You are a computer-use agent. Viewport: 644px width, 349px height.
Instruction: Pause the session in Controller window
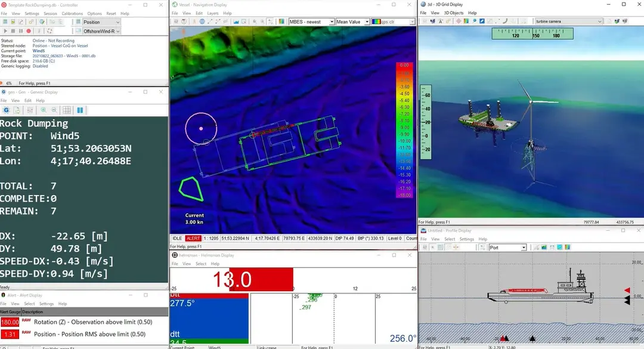[x=21, y=31]
